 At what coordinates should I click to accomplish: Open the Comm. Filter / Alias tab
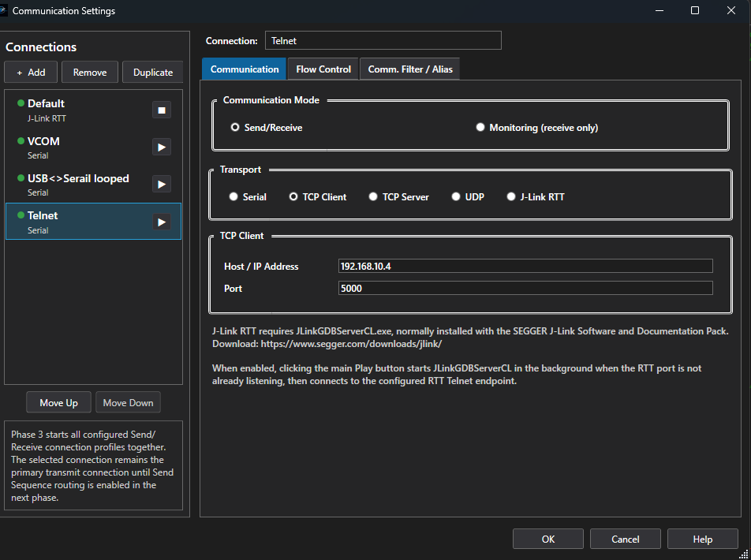click(x=410, y=69)
